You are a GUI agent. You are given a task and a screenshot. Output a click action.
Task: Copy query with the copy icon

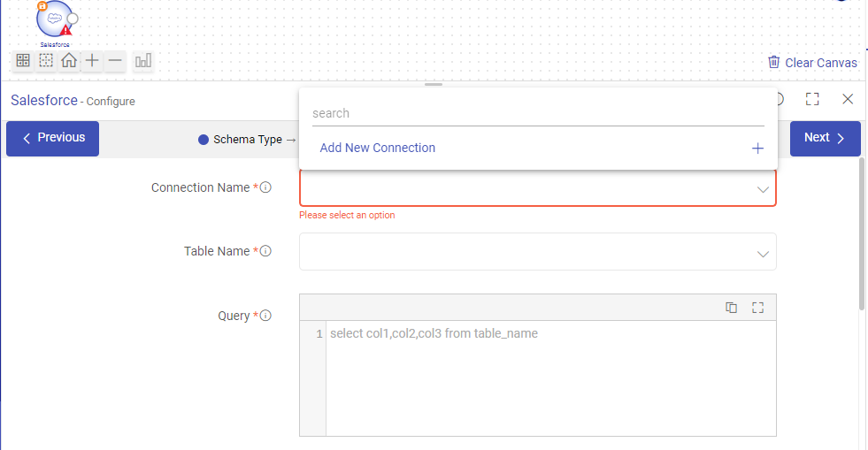731,308
